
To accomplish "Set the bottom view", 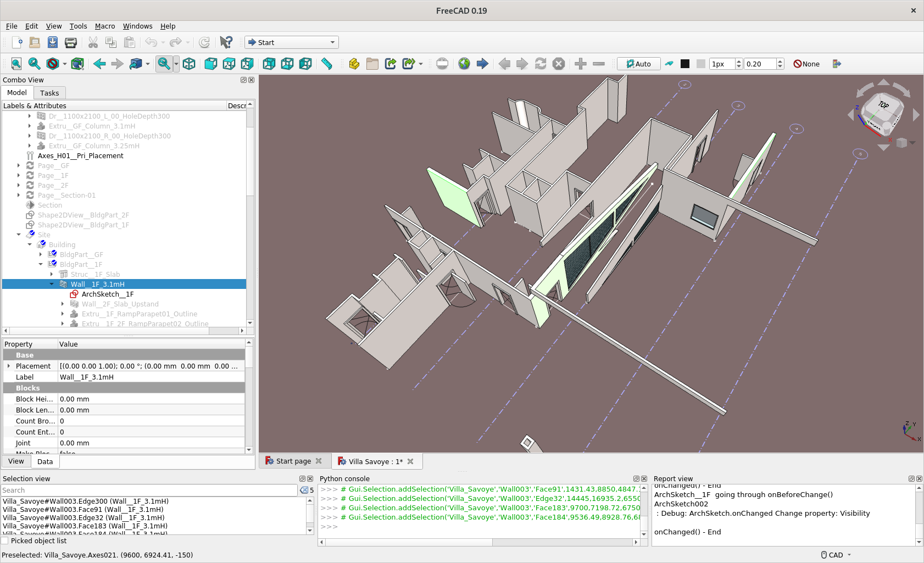I will coord(287,64).
